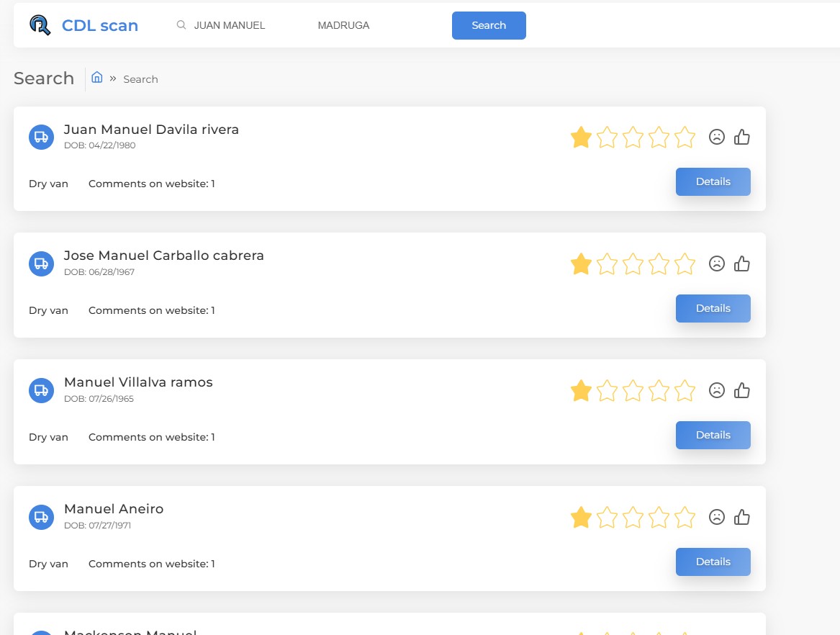Open Details for Juan Manuel Davila rivera

[713, 181]
